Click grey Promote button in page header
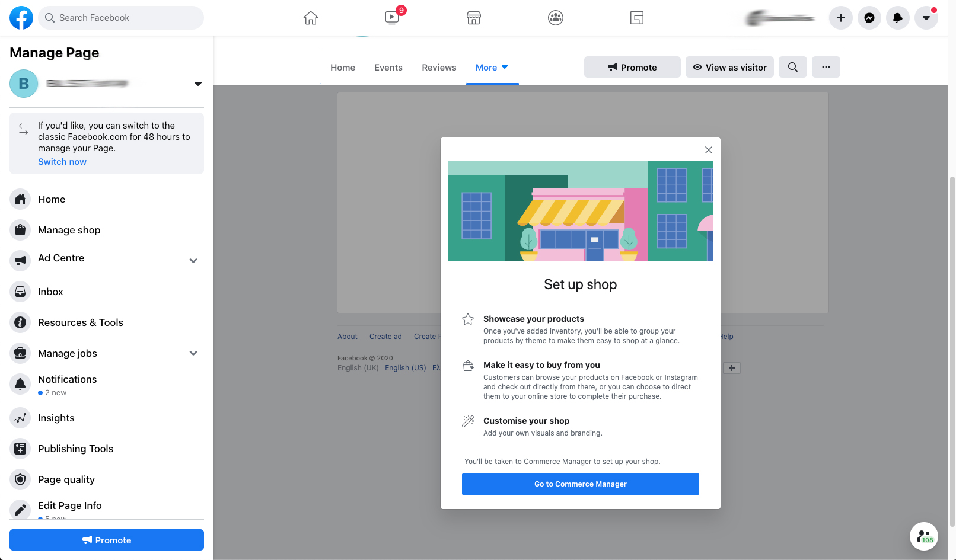 click(632, 67)
